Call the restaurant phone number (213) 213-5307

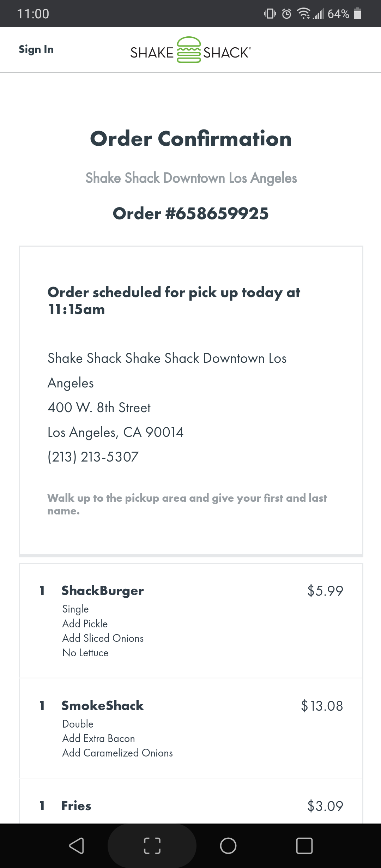(x=93, y=457)
